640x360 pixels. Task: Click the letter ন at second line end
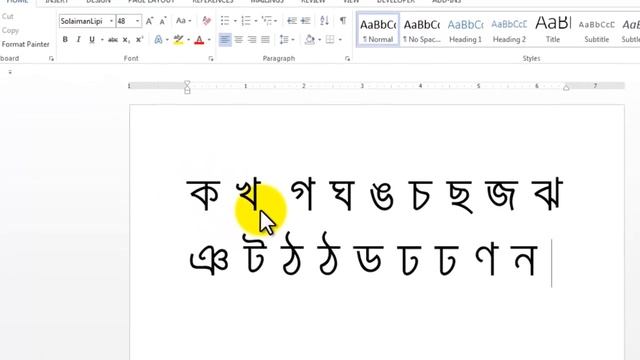[x=525, y=260]
